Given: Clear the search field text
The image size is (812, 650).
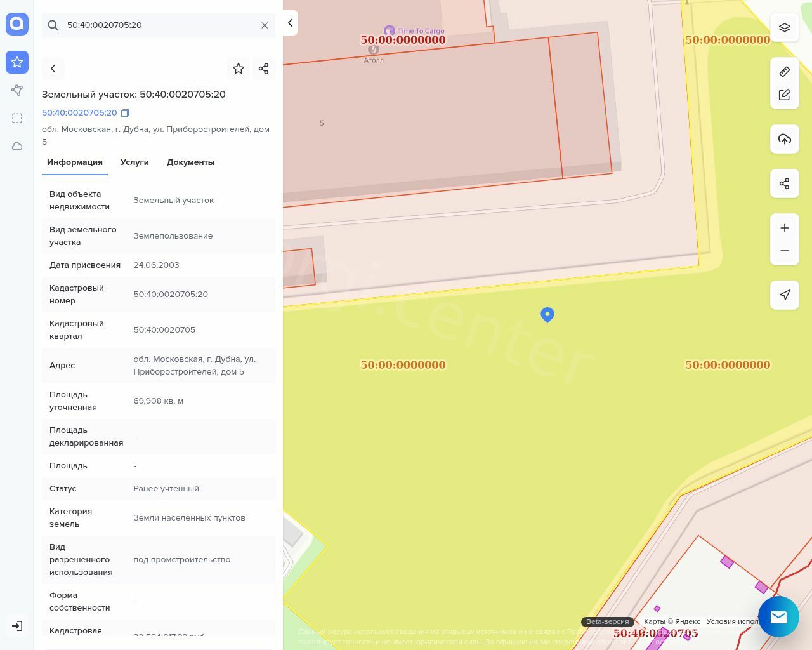Looking at the screenshot, I should pyautogui.click(x=265, y=25).
